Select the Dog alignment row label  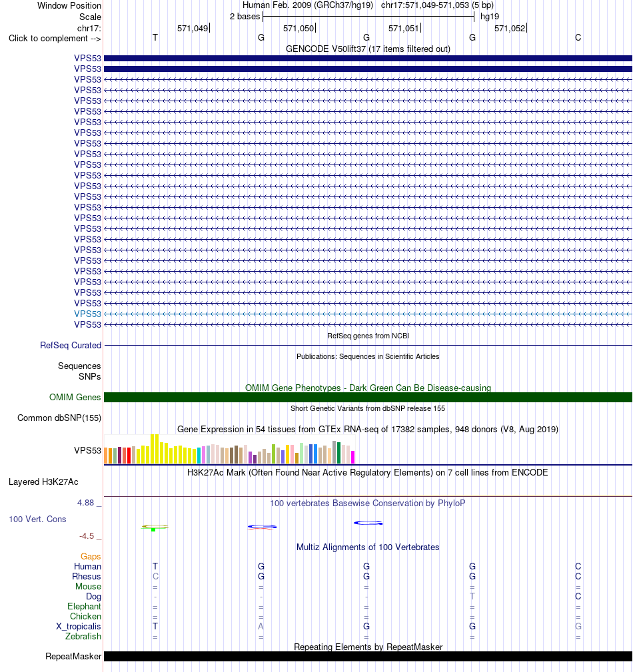(93, 597)
